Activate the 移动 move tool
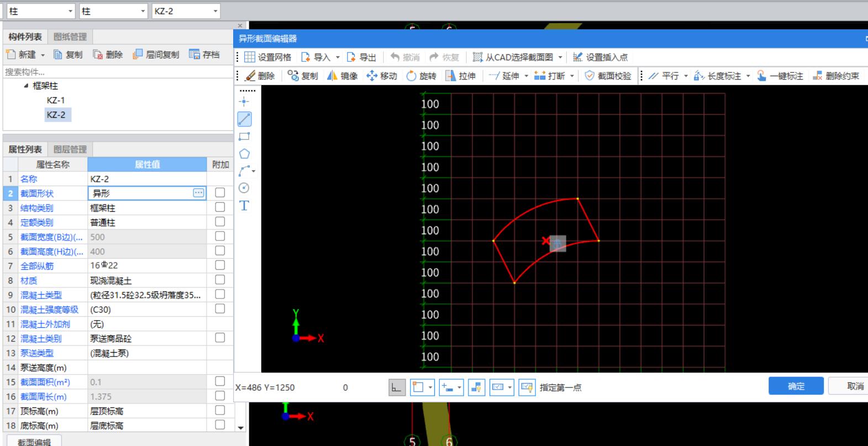Image resolution: width=868 pixels, height=446 pixels. pyautogui.click(x=382, y=76)
